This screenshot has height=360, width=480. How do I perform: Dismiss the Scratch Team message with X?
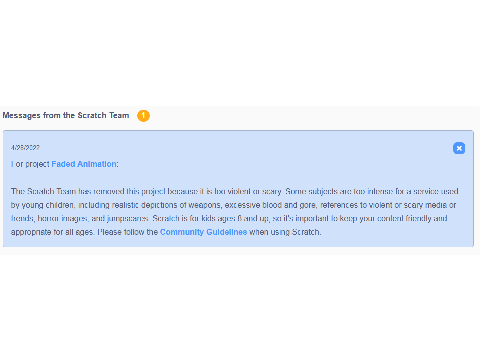(459, 148)
